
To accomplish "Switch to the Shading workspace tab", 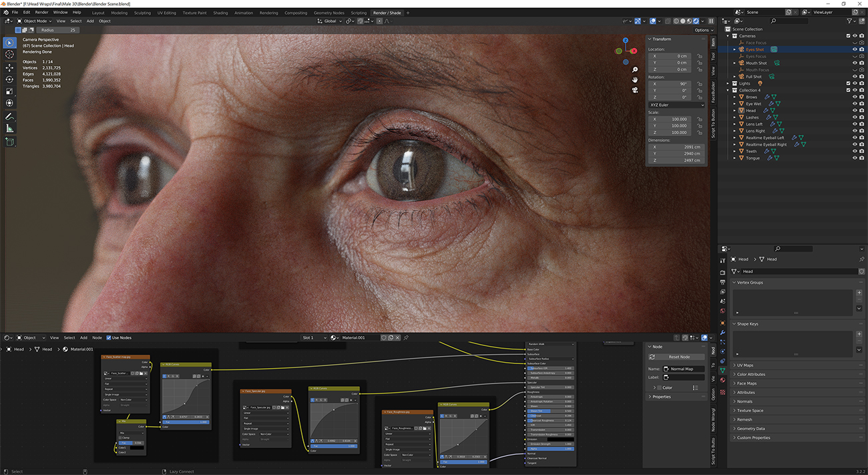I will pyautogui.click(x=221, y=12).
